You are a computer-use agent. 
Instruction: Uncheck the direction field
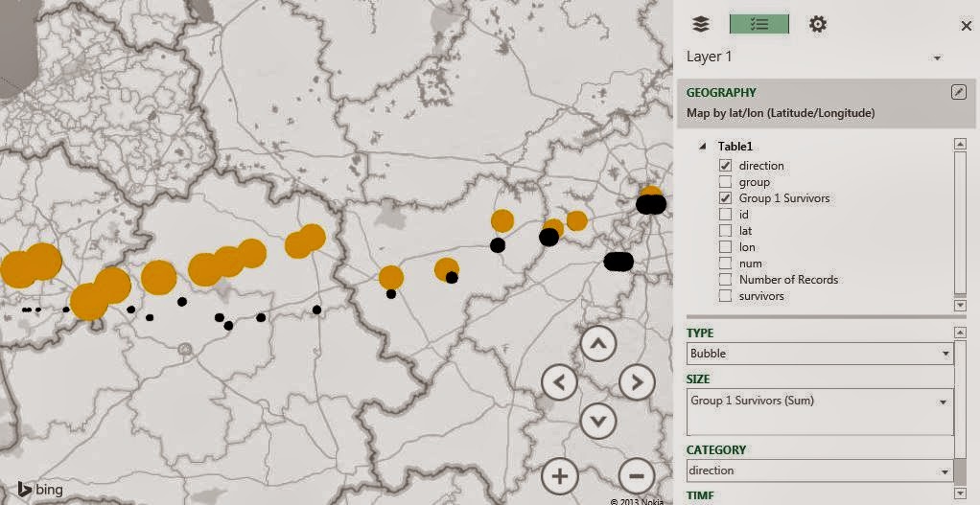point(725,166)
